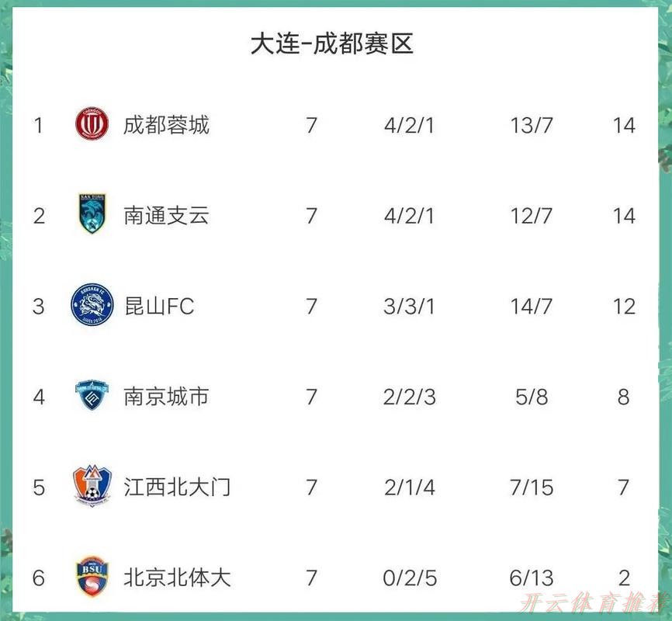This screenshot has width=672, height=621.
Task: Click the Kunshan FC club logo
Action: [92, 306]
